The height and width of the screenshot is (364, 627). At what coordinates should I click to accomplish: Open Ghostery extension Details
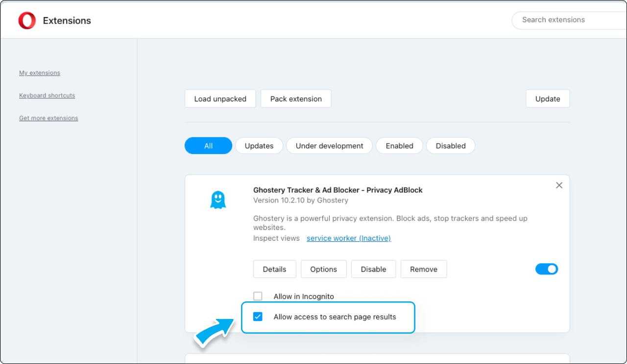point(274,269)
